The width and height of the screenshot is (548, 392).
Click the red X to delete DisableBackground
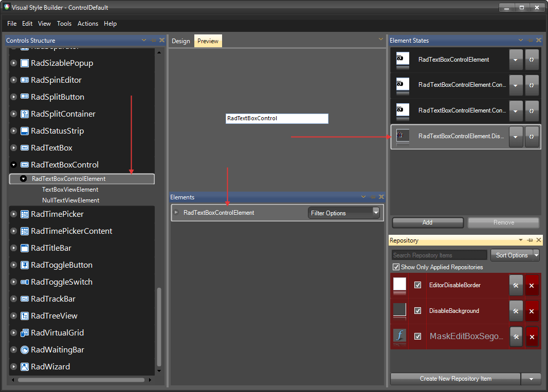pos(532,311)
